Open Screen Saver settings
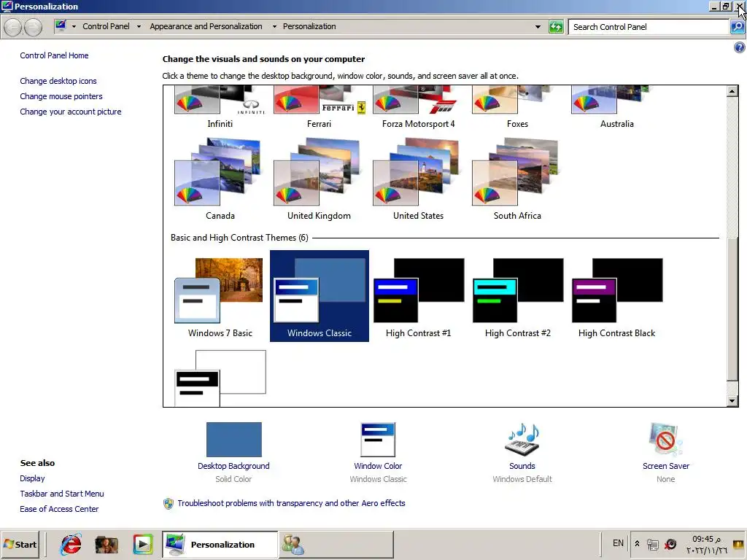747x560 pixels. (665, 439)
